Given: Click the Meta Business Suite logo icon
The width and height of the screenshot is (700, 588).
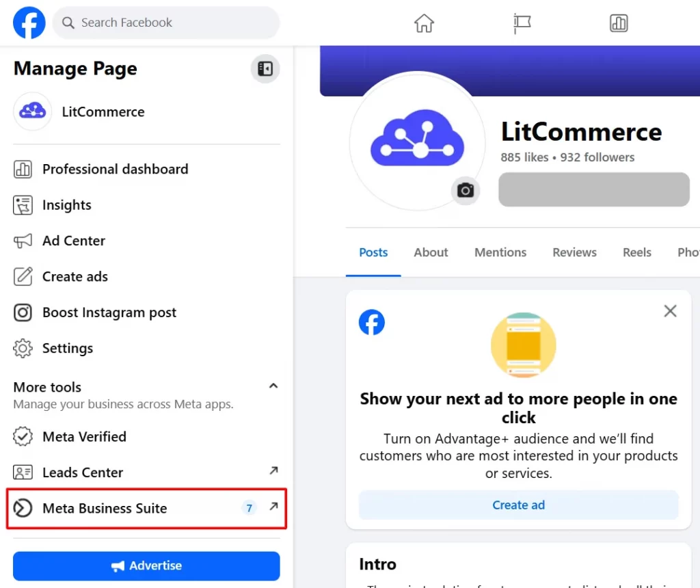Looking at the screenshot, I should pos(23,508).
